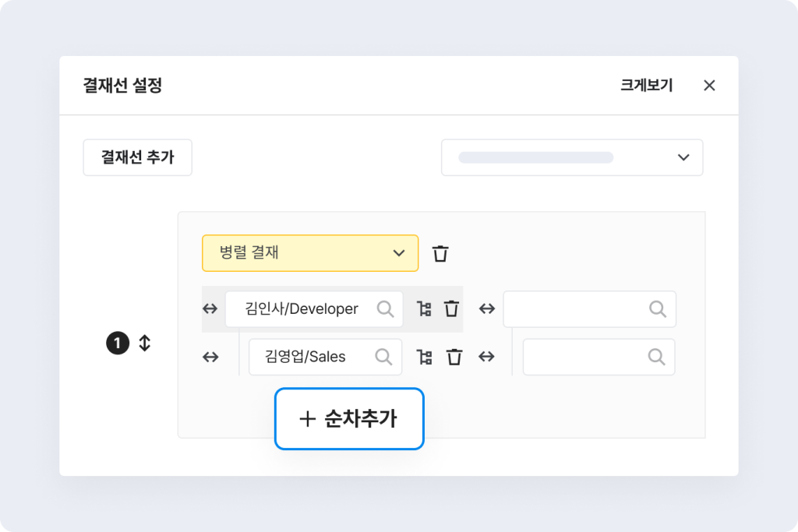Click the empty approver field in the bottom-right row
Viewport: 798px width, 532px height.
[x=584, y=357]
